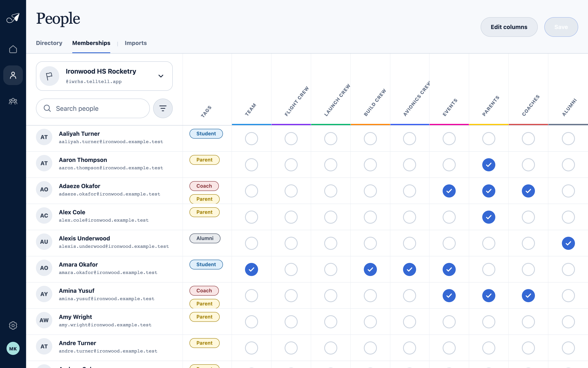Click Amina Yusuf's AY avatar
Viewport: 588px width, 368px height.
click(44, 294)
